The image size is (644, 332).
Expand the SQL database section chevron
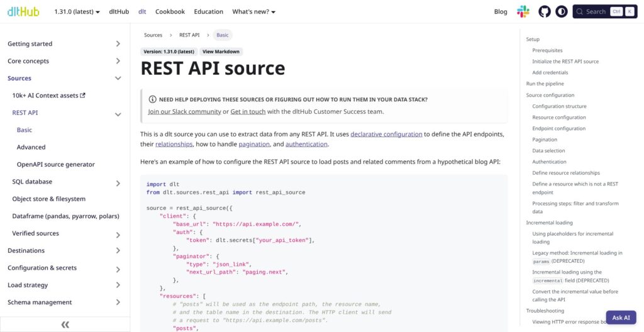118,183
